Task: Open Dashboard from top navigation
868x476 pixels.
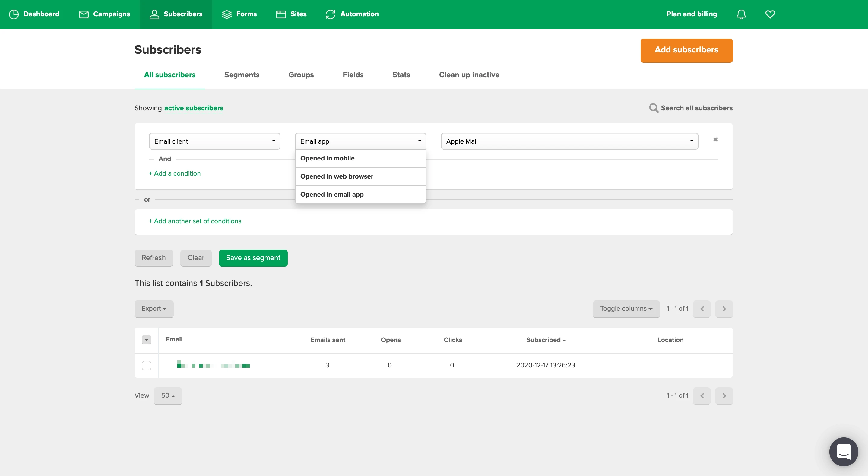Action: pos(34,14)
